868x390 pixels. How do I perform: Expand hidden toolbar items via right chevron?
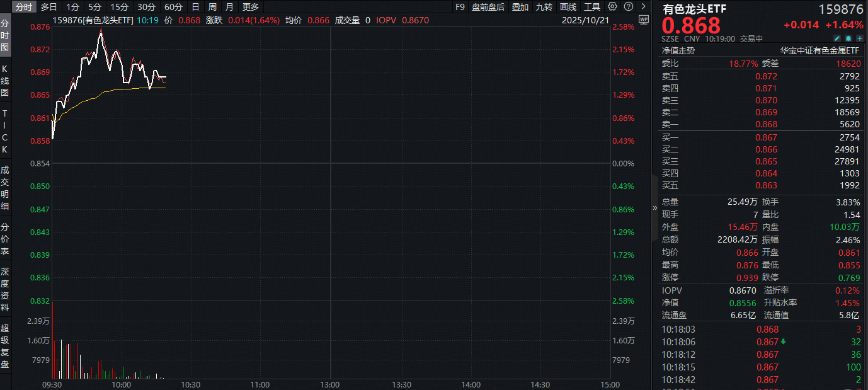(x=643, y=6)
